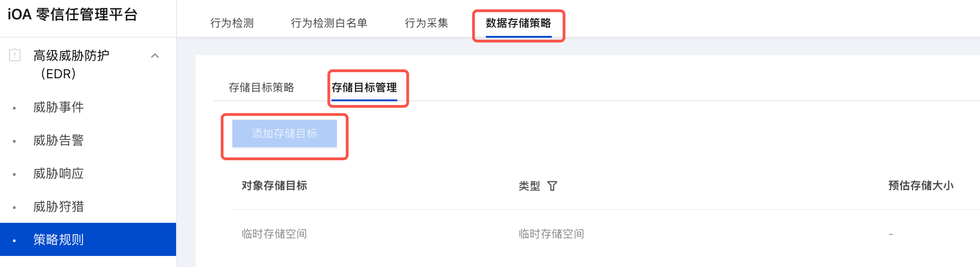Open the 类型 column filter icon
Viewport: 980px width, 267px height.
pos(552,186)
